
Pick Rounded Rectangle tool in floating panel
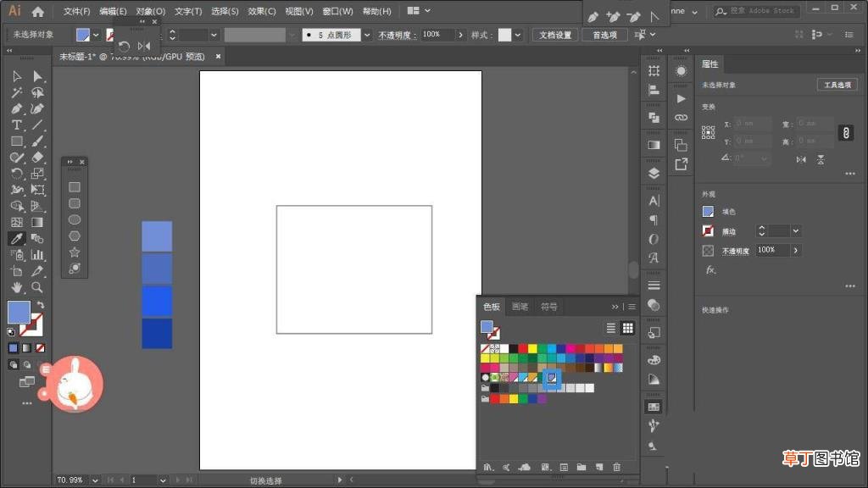(x=75, y=203)
